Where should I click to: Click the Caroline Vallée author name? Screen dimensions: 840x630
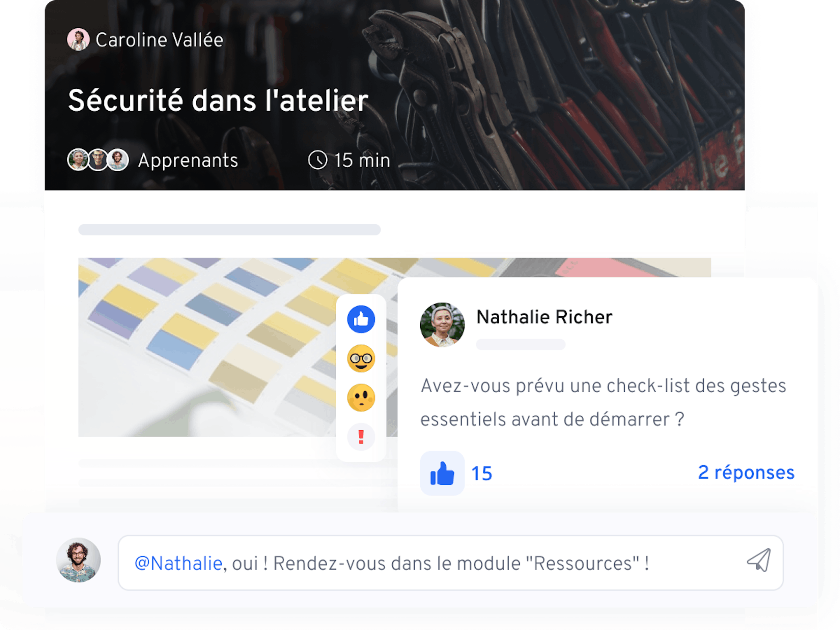tap(160, 39)
